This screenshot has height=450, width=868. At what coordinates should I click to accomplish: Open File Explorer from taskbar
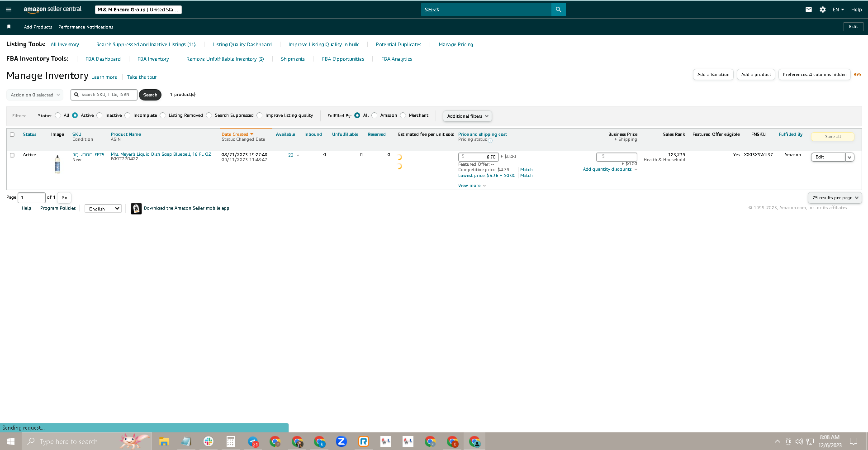(x=164, y=441)
